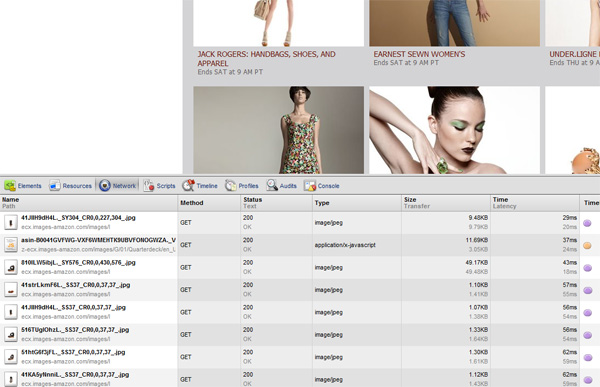Select request 51htG6f3jFL._SS37_CR0,0,37,37_.jpg
The height and width of the screenshot is (387, 600).
click(x=73, y=352)
